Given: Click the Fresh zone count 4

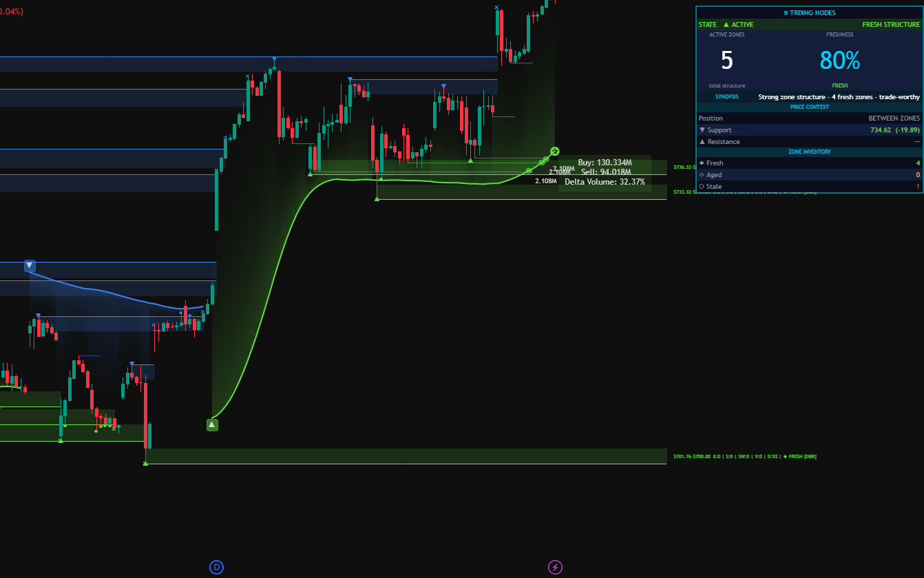Looking at the screenshot, I should click(918, 163).
